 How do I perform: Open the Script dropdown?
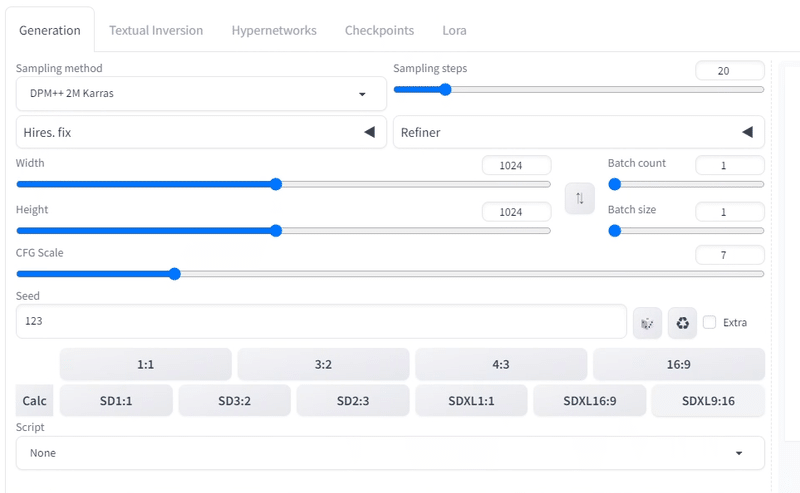click(x=390, y=453)
